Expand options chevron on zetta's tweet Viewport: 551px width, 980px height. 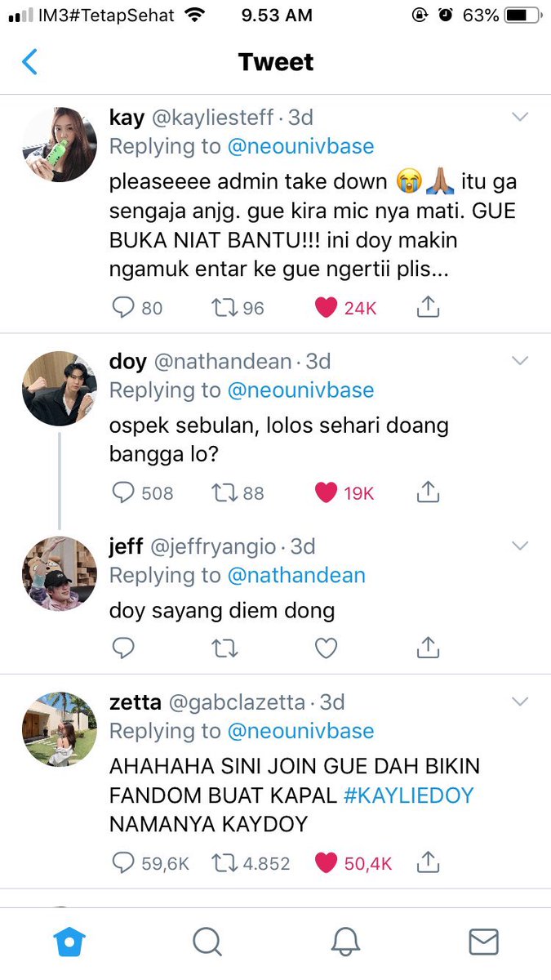click(x=520, y=702)
